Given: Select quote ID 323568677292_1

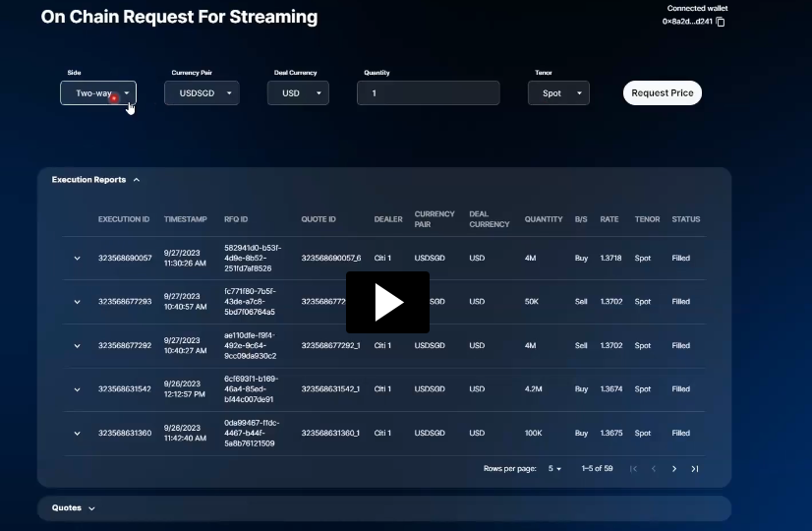Looking at the screenshot, I should tap(330, 345).
